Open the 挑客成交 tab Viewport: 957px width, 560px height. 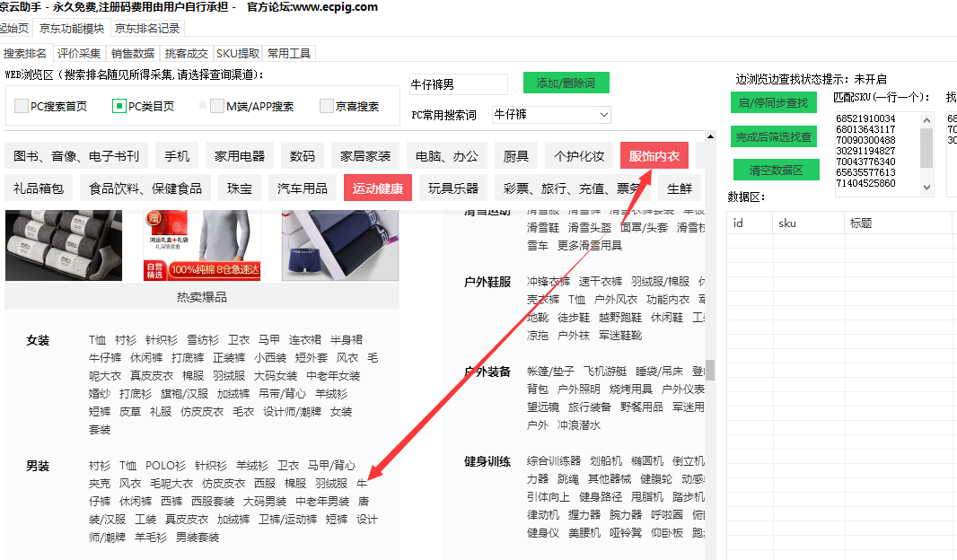pos(186,54)
